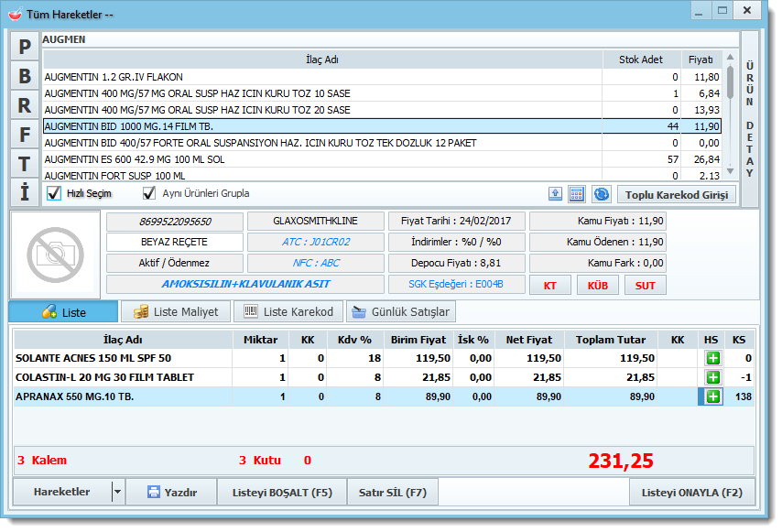Screen dimensions: 782x532
Task: Click barcode field 8699522095650
Action: click(175, 222)
